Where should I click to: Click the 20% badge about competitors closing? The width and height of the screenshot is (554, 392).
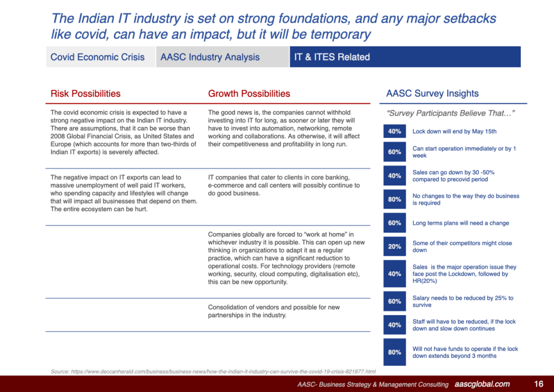point(394,247)
